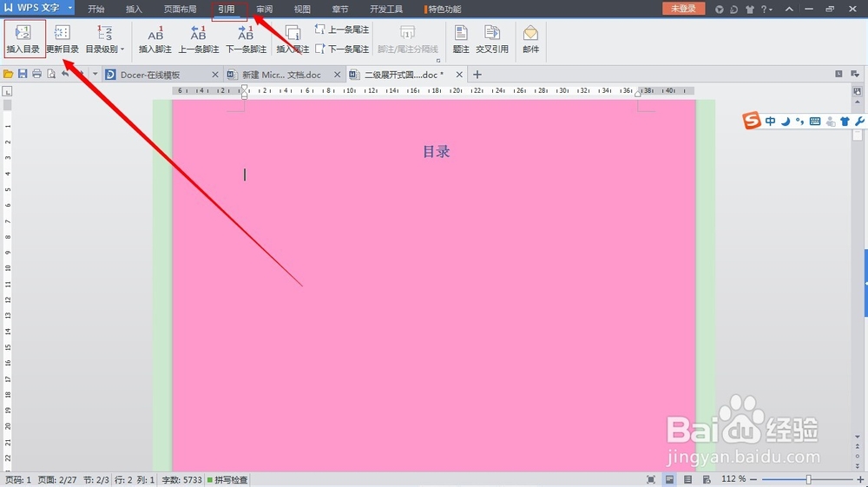
Task: Click Update Table of Contents (更新目录)
Action: pos(62,39)
